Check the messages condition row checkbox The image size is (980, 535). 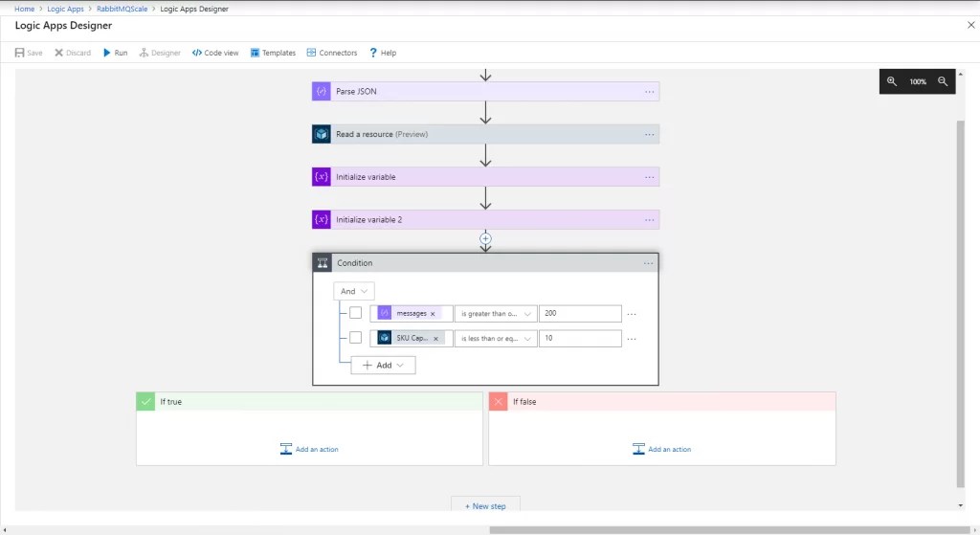(x=355, y=313)
